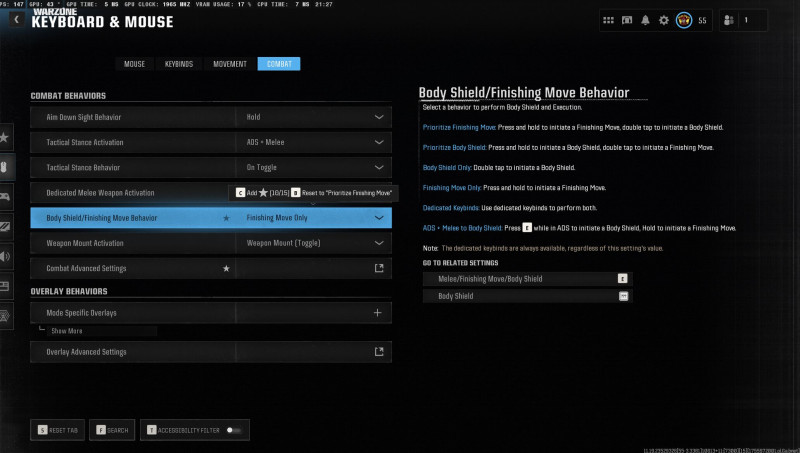
Task: Switch to the Mouse tab
Action: 134,64
